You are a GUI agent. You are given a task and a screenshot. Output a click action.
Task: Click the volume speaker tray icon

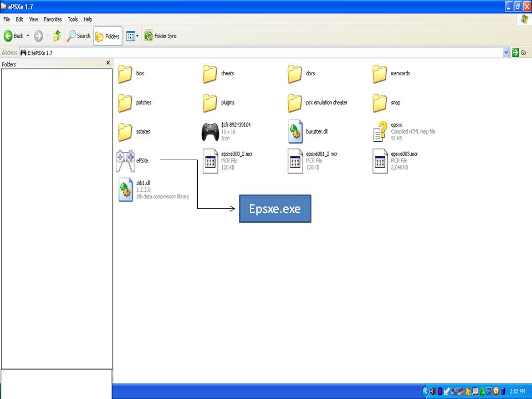(433, 391)
